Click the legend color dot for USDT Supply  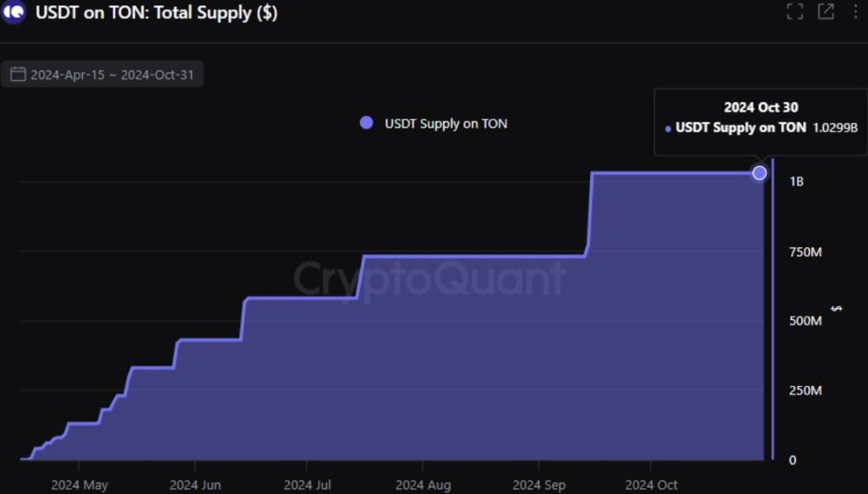point(366,123)
